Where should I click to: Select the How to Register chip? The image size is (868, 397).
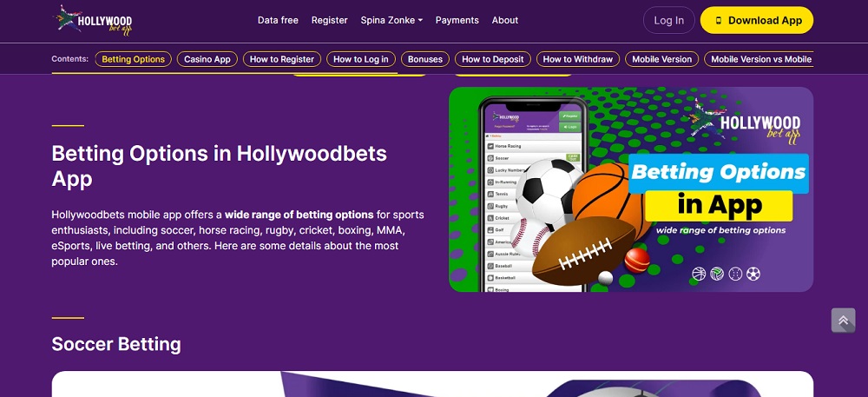(x=282, y=59)
